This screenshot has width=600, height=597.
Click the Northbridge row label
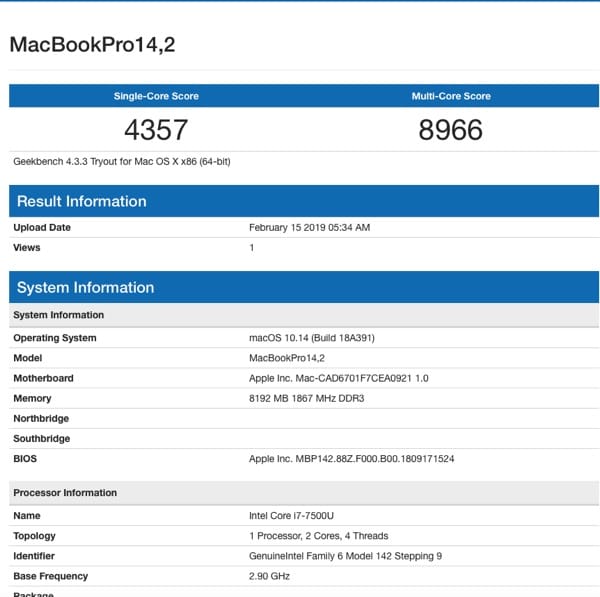pos(41,418)
